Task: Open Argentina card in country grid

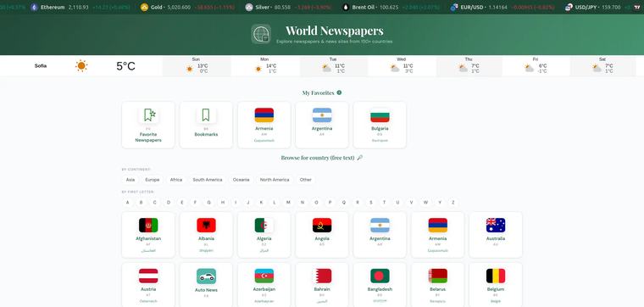Action: [x=380, y=235]
